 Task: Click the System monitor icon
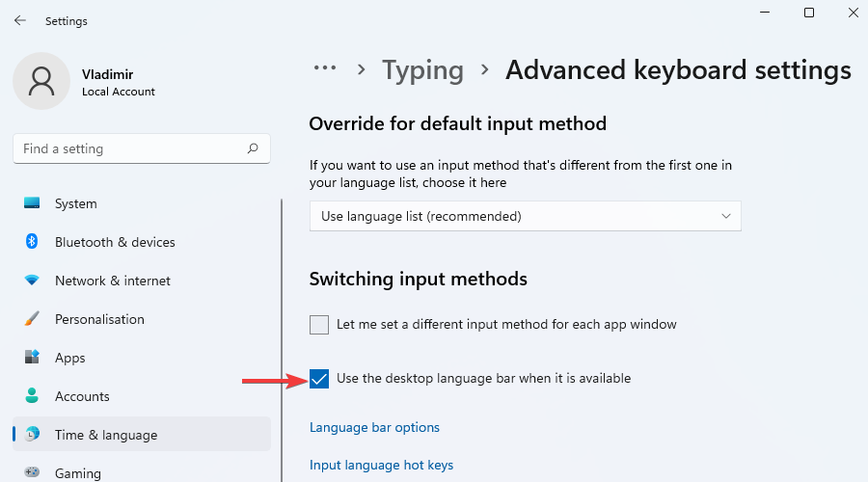click(x=32, y=203)
